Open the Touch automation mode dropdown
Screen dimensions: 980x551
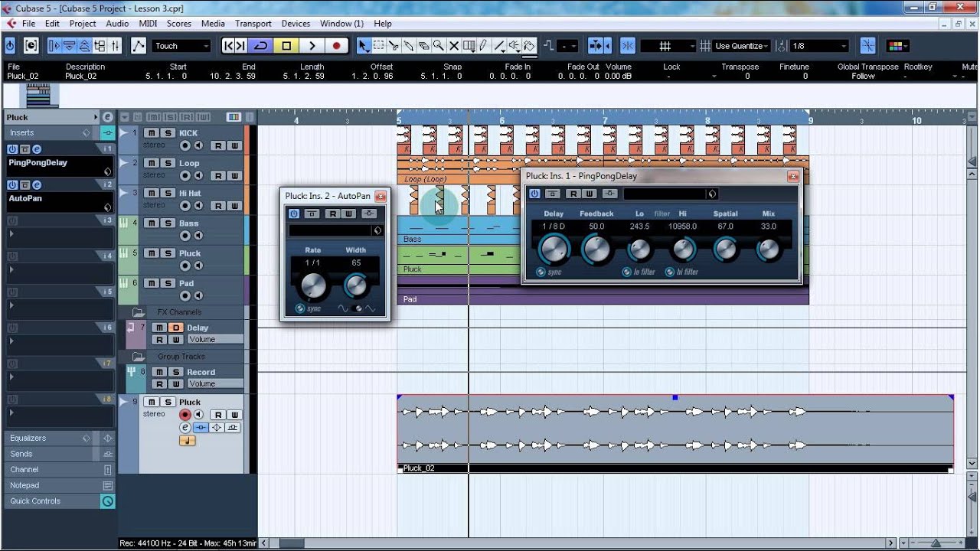tap(181, 46)
